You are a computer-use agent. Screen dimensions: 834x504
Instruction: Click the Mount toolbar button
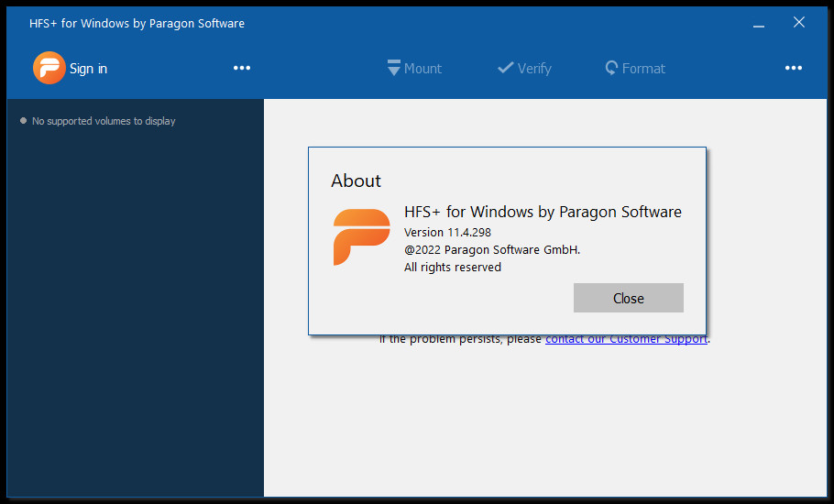tap(414, 68)
